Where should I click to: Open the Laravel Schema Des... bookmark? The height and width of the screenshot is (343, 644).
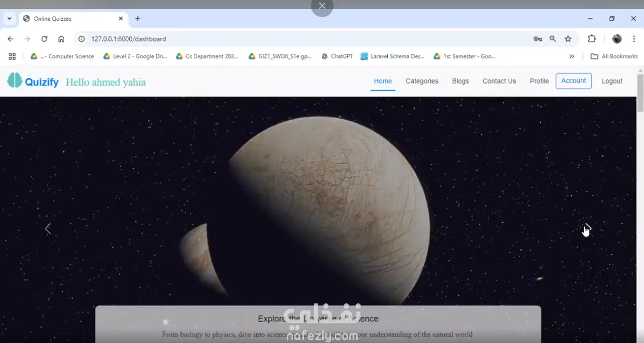click(393, 56)
